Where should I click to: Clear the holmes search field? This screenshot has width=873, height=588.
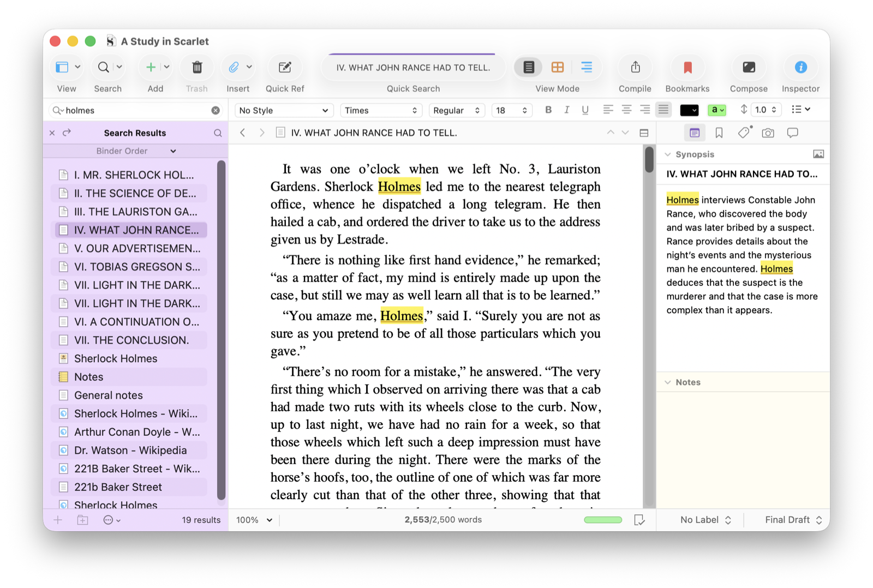pos(216,111)
